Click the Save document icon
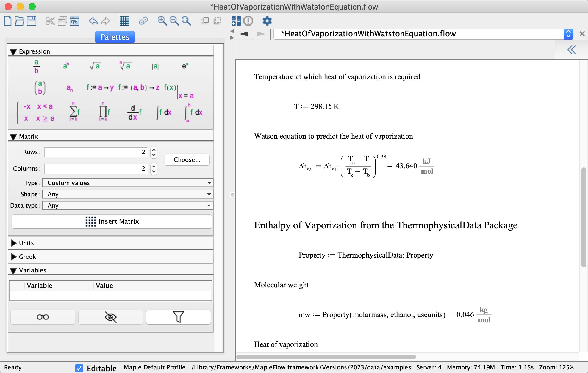This screenshot has width=588, height=373. click(32, 21)
